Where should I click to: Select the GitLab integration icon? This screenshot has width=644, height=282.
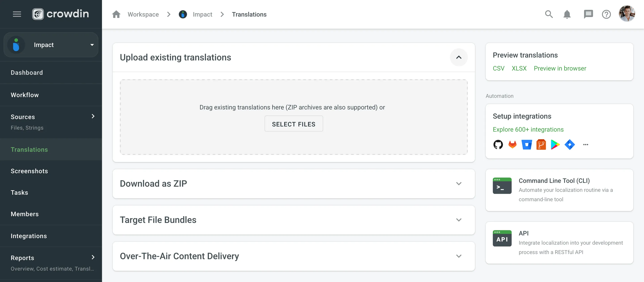tap(513, 145)
